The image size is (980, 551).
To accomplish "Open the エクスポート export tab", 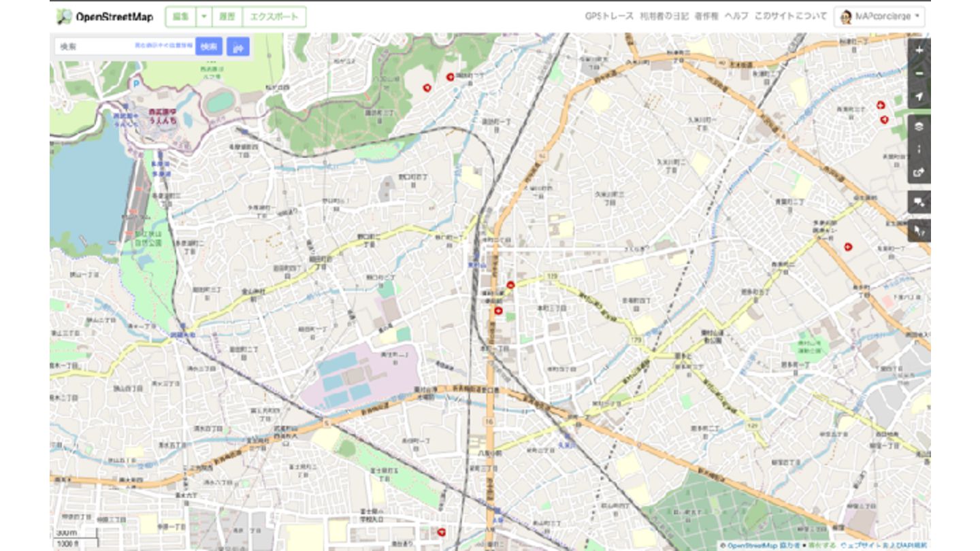I will pos(274,16).
